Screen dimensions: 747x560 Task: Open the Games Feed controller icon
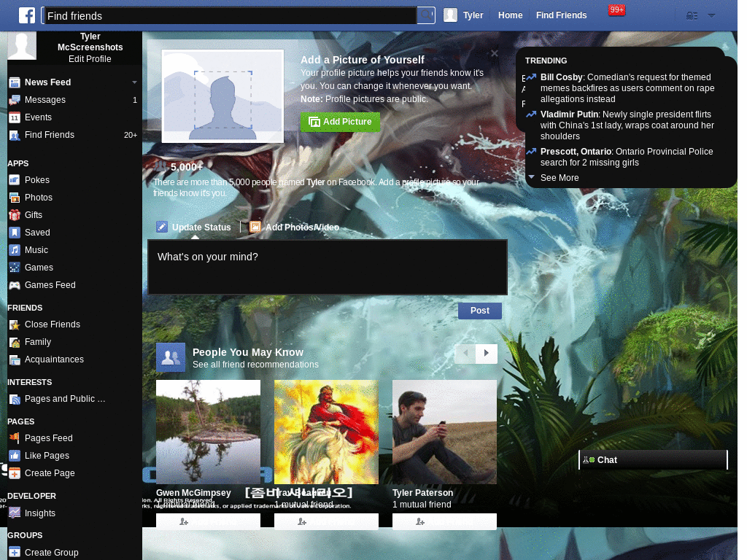(x=15, y=285)
